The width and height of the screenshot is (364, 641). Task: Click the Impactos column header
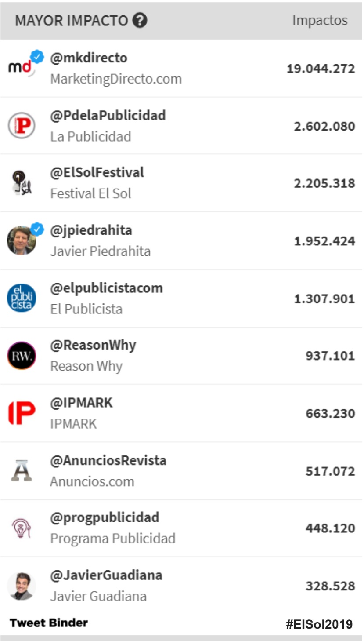(x=320, y=20)
